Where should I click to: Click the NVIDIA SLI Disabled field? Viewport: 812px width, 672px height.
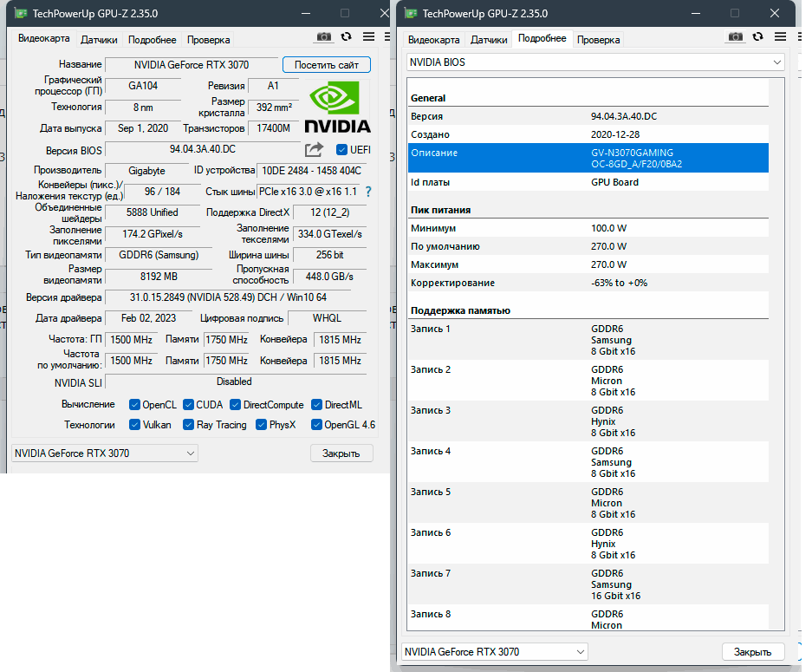[236, 382]
